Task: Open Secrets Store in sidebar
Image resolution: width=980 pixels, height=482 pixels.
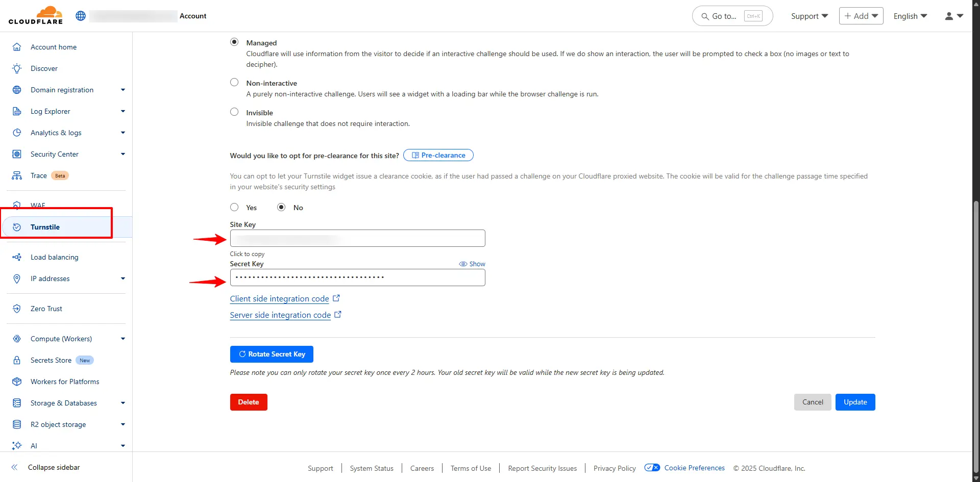Action: 51,360
